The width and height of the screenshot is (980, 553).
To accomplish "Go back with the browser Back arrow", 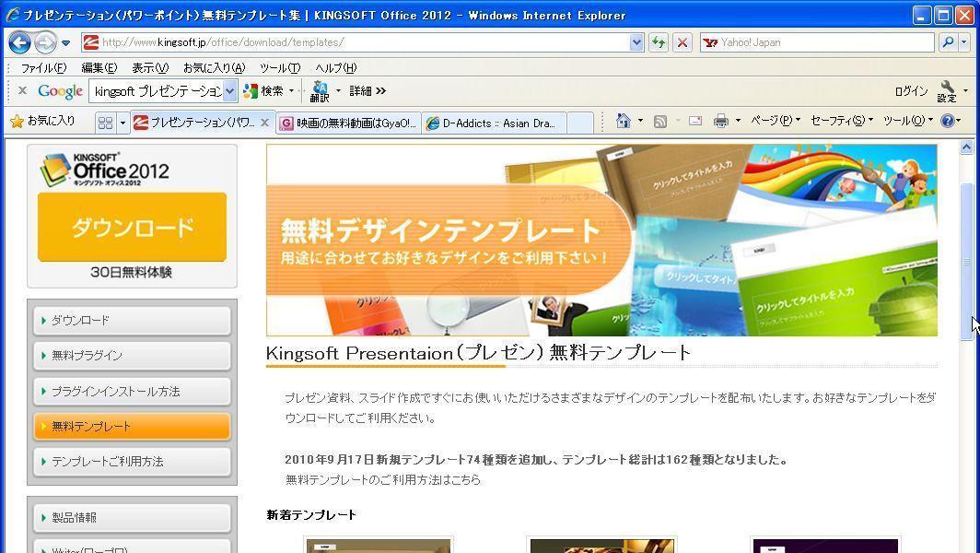I will point(19,42).
